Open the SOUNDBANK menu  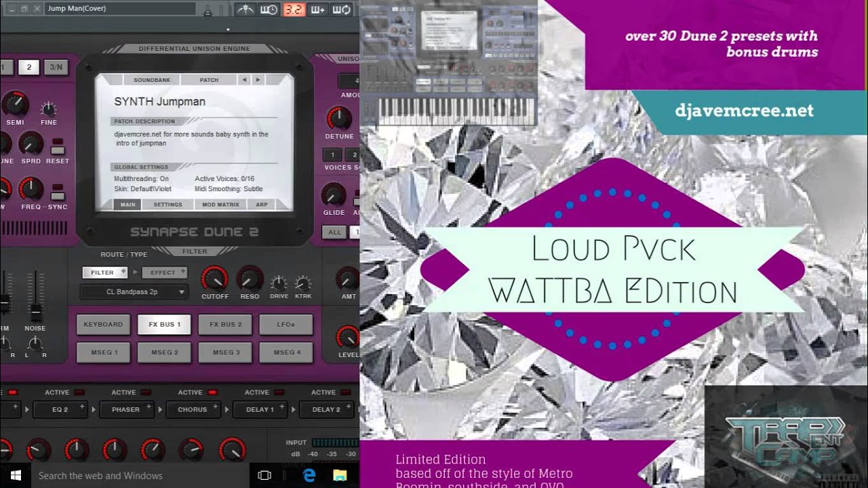point(153,80)
